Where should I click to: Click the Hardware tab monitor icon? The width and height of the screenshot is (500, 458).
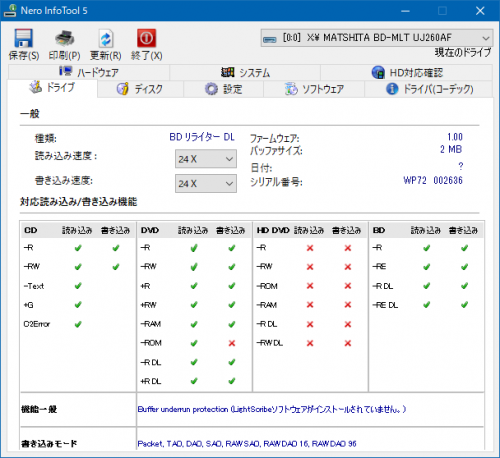pyautogui.click(x=66, y=71)
